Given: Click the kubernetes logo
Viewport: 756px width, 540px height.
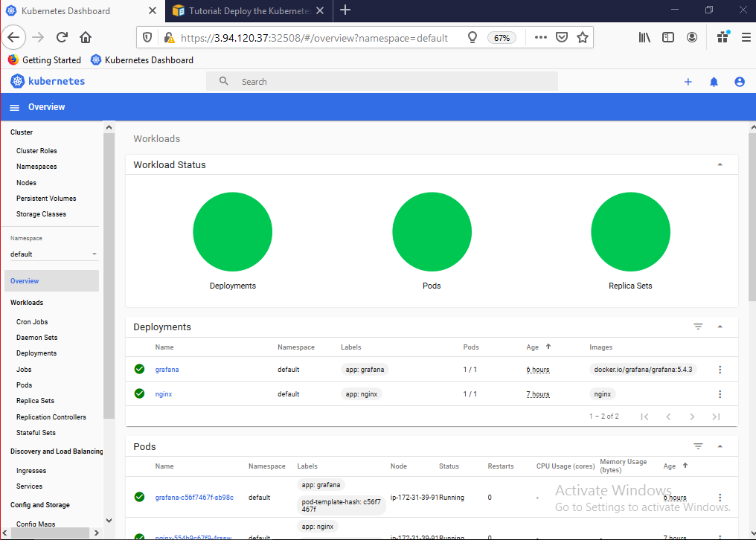Looking at the screenshot, I should [48, 81].
